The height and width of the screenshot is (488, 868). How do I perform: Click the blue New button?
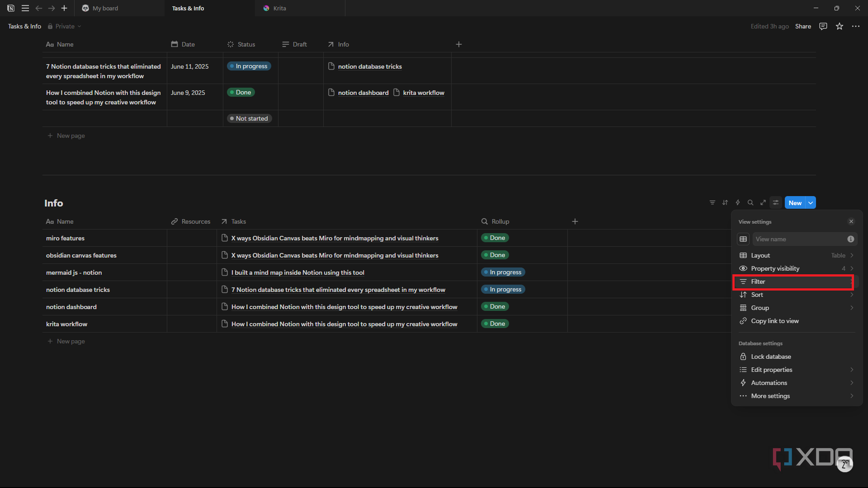tap(795, 203)
